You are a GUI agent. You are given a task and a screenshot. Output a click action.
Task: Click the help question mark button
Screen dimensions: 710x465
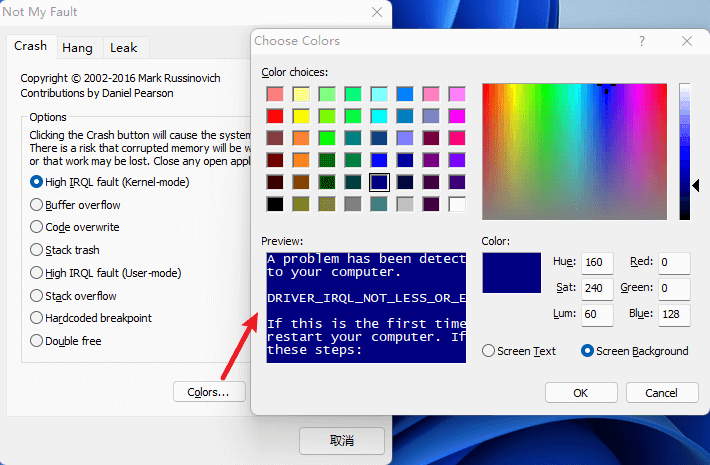[x=640, y=41]
